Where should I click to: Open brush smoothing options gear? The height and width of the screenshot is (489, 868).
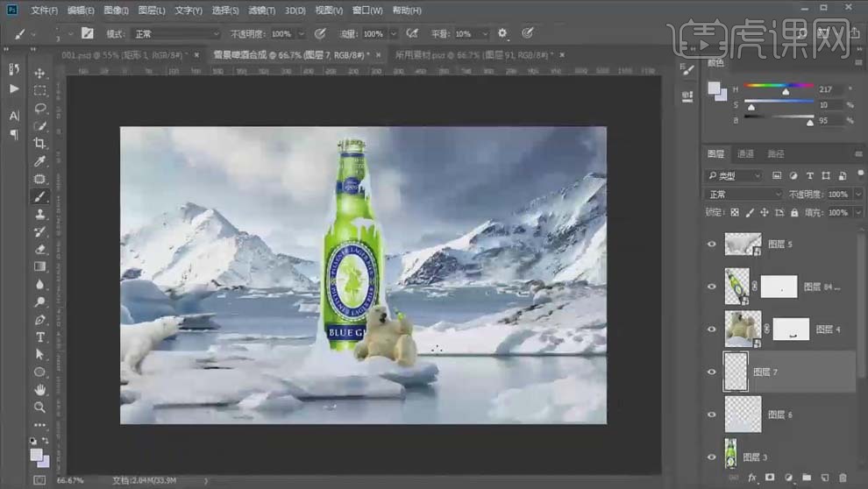pyautogui.click(x=502, y=33)
